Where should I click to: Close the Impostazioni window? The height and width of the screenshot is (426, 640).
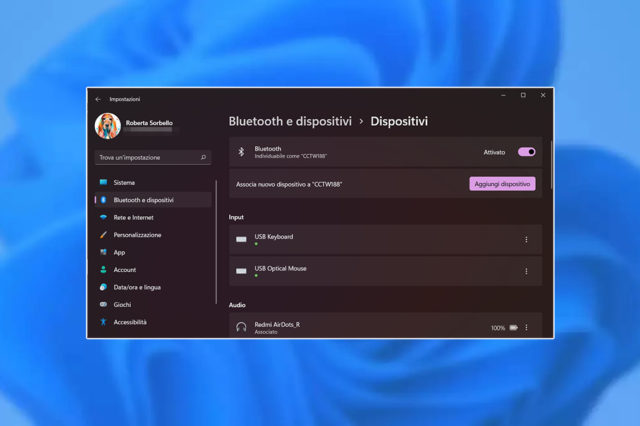(x=543, y=95)
